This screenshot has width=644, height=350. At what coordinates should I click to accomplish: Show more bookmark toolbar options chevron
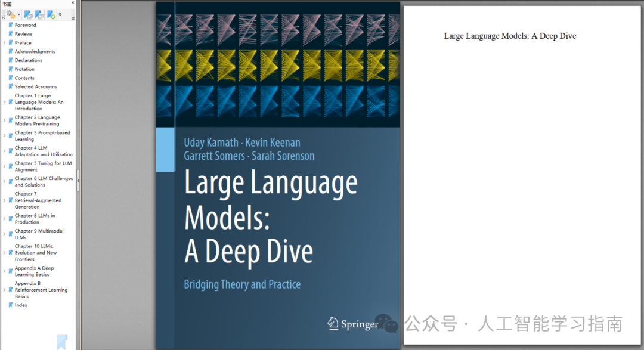tap(60, 14)
